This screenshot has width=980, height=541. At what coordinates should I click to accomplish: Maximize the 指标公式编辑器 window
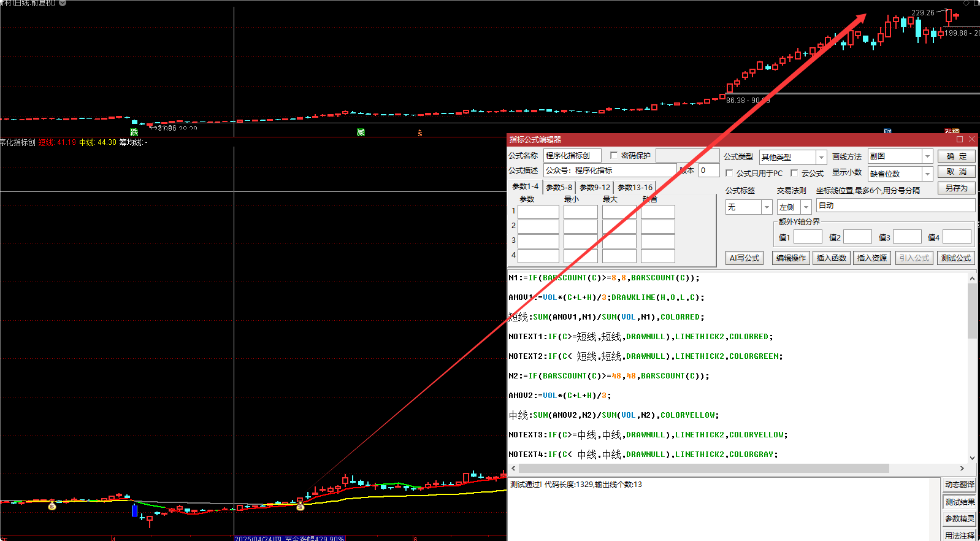point(960,139)
